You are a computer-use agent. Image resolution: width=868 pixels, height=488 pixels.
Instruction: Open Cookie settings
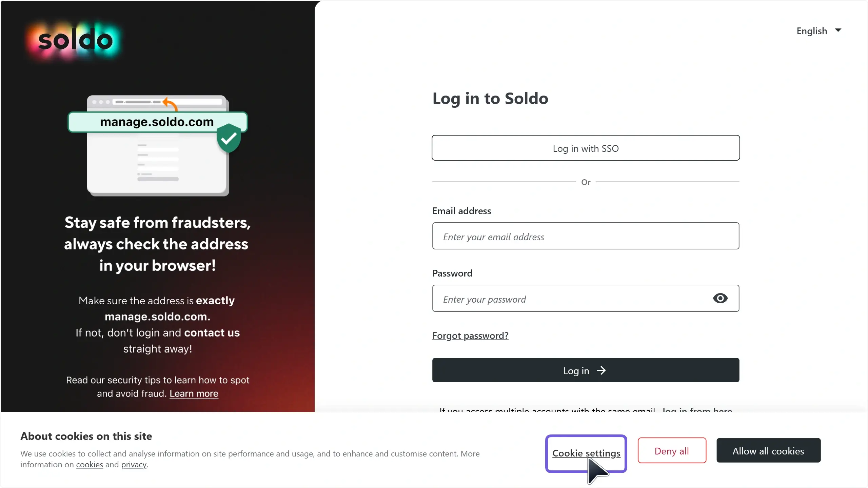point(586,453)
